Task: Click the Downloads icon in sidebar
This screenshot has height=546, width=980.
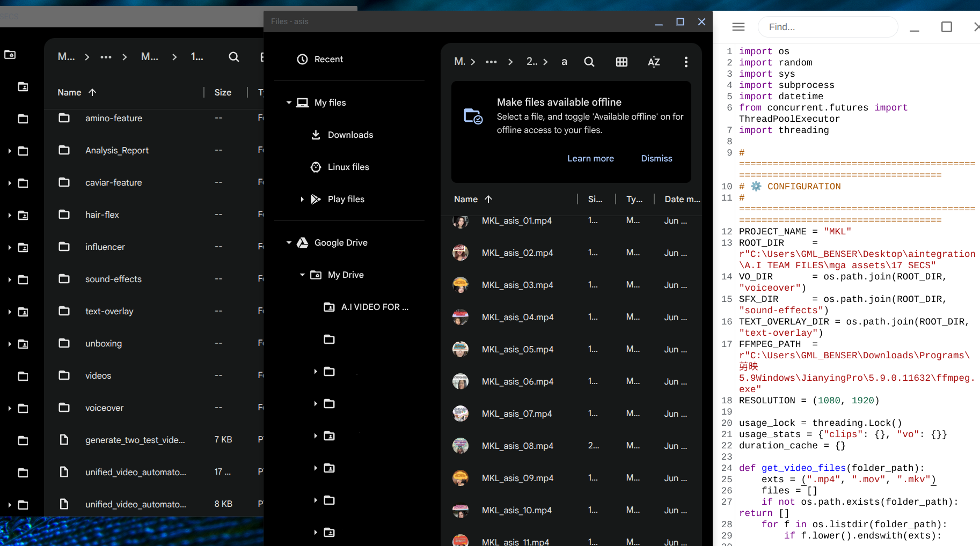Action: pos(316,135)
